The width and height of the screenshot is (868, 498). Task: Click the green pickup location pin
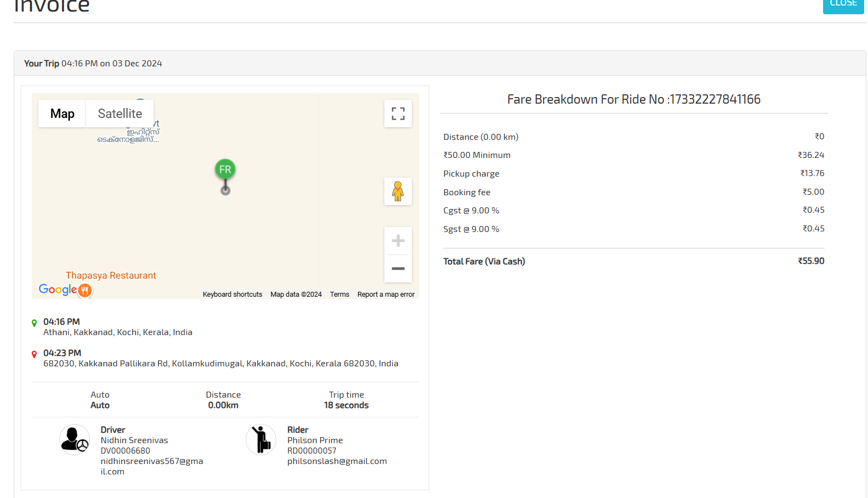pos(35,323)
